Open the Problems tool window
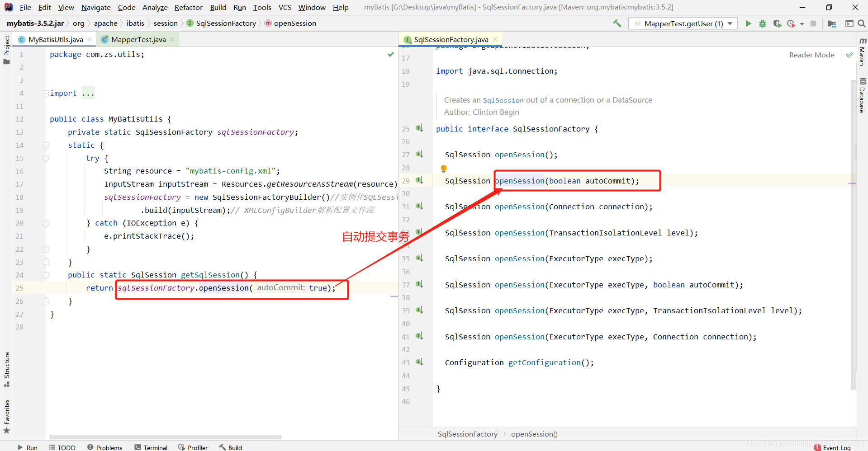Image resolution: width=868 pixels, height=451 pixels. [104, 447]
